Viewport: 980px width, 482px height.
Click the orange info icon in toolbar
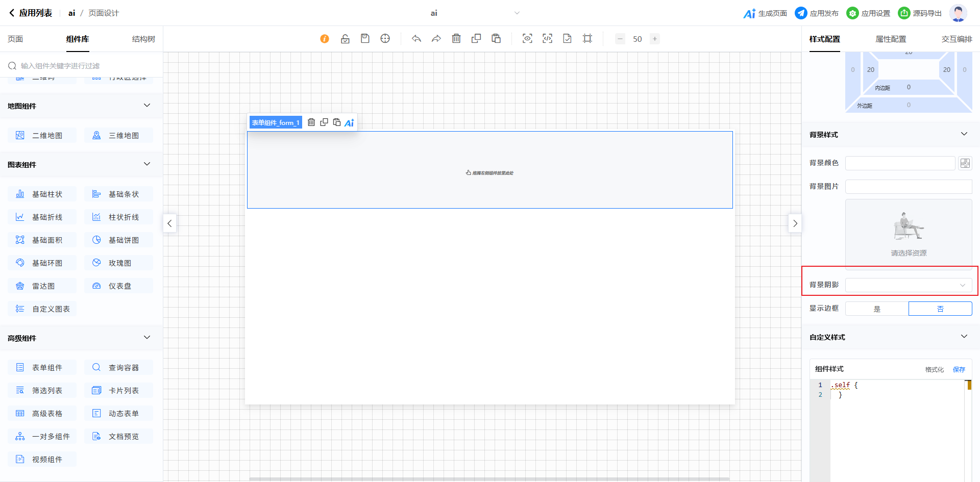tap(325, 39)
